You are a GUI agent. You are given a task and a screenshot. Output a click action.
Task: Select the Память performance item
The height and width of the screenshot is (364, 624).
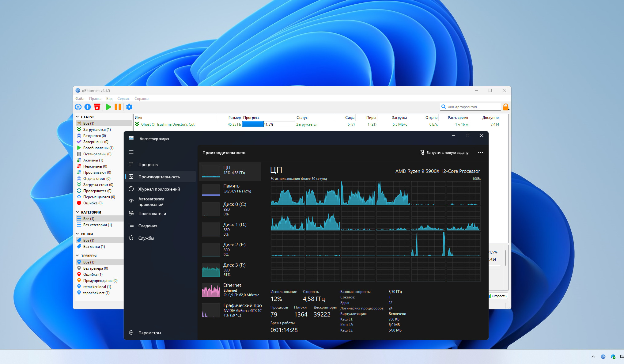pos(230,190)
